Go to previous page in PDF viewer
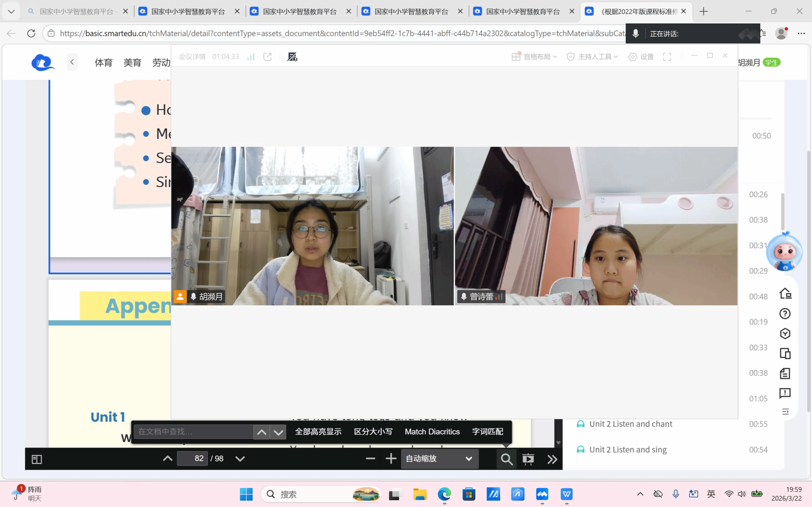This screenshot has width=812, height=507. point(168,459)
